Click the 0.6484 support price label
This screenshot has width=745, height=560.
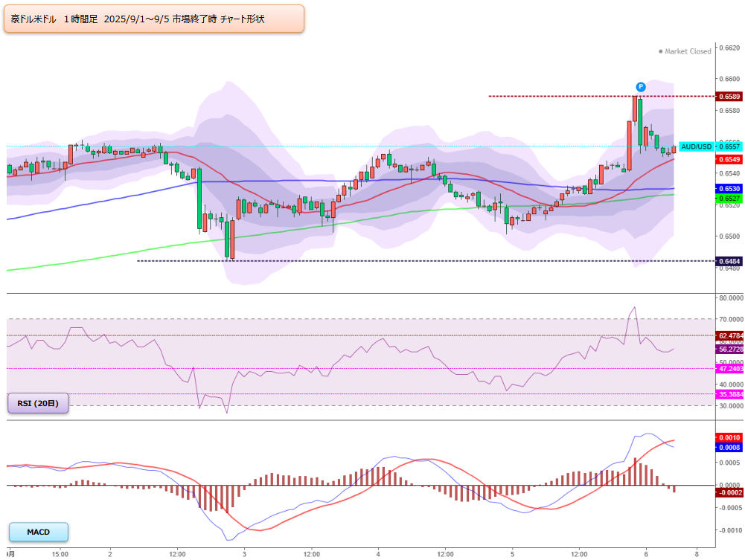729,261
